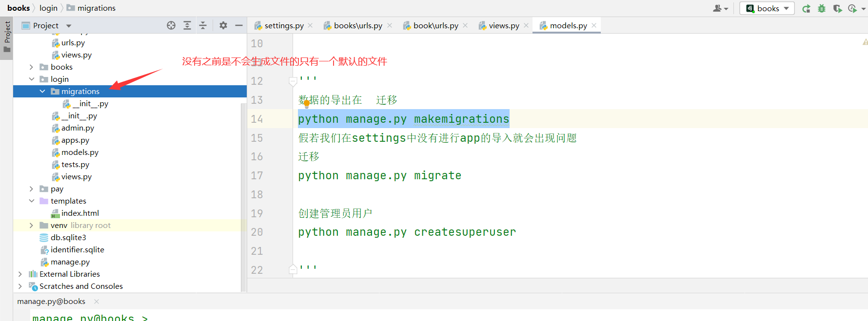The image size is (868, 321).
Task: Collapse the login folder
Action: pyautogui.click(x=31, y=79)
